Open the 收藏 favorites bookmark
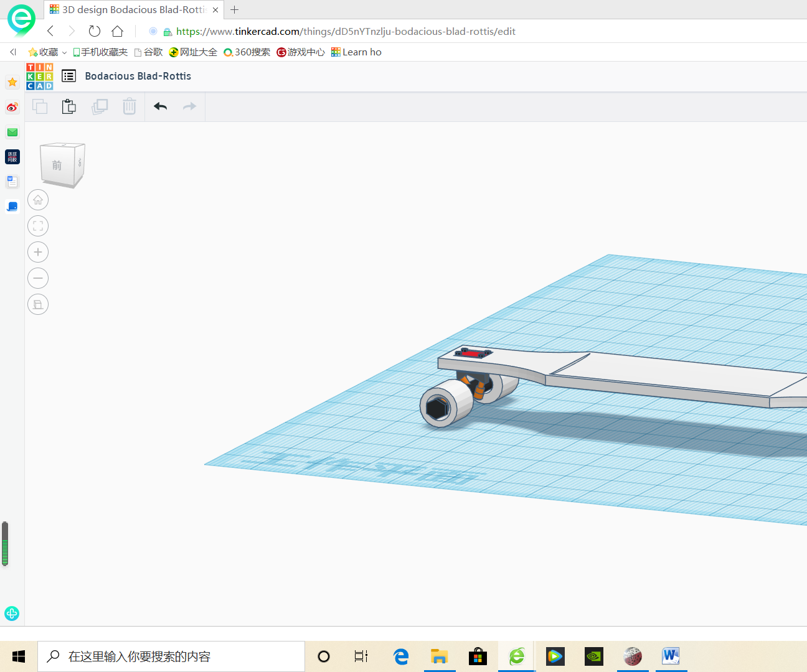The height and width of the screenshot is (672, 807). coord(43,52)
